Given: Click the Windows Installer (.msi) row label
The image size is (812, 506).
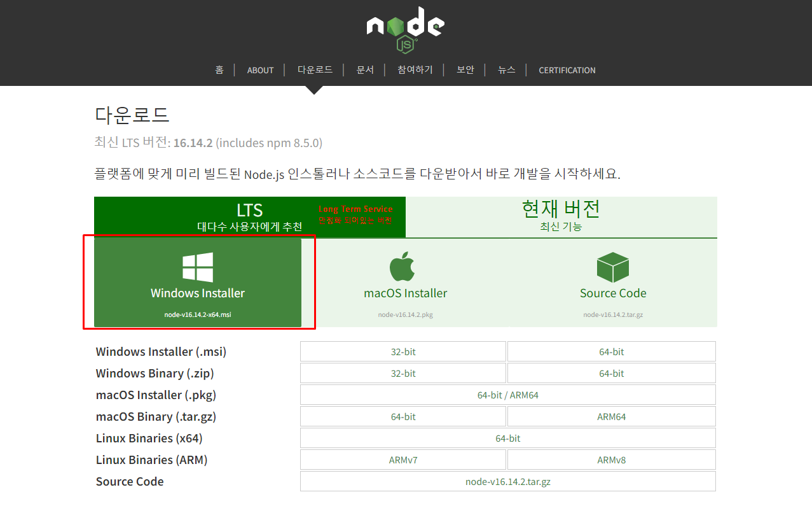Looking at the screenshot, I should click(161, 351).
